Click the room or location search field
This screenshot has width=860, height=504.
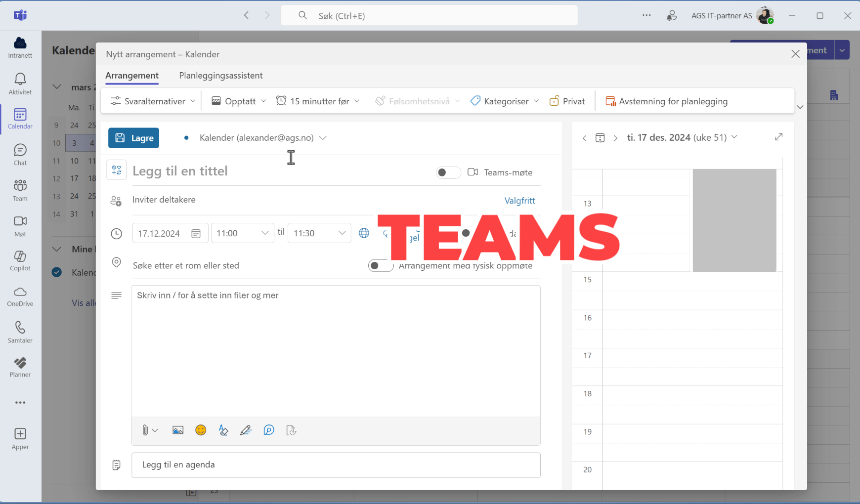tap(247, 266)
